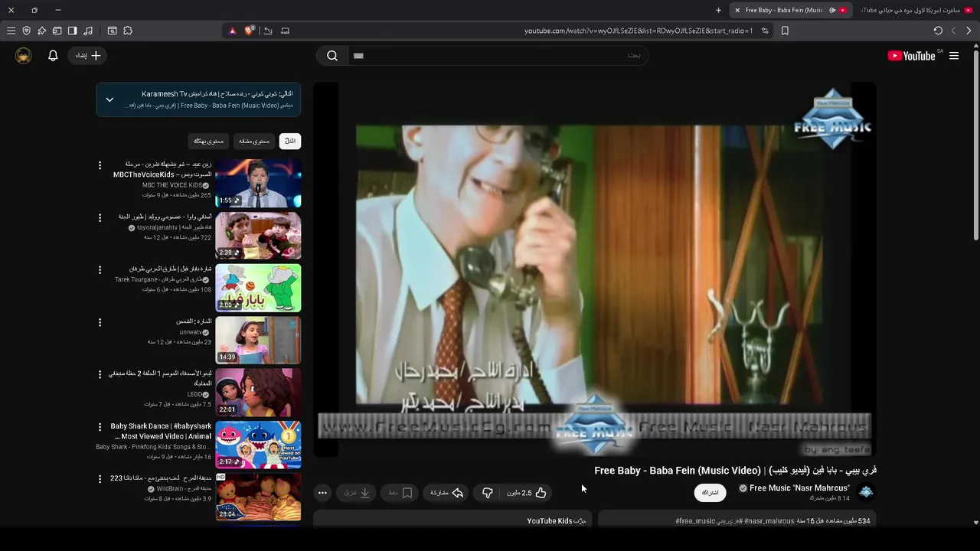The height and width of the screenshot is (551, 980).
Task: Switch to the 'Free Baby - Baba Fein' tab
Action: coord(790,10)
